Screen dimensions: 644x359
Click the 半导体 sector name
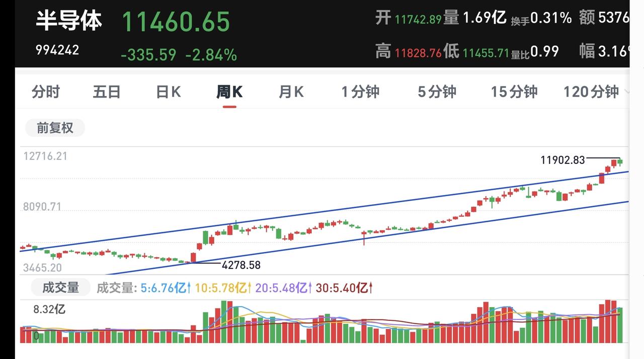pos(69,20)
